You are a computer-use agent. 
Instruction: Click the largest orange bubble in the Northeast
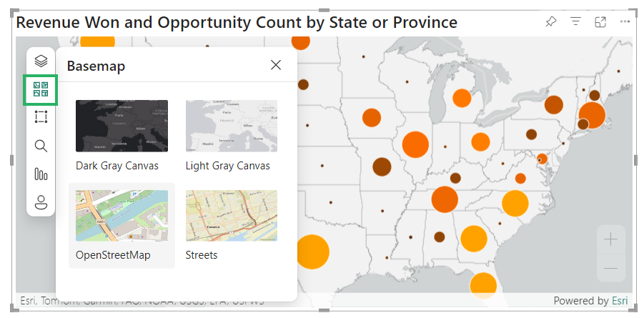click(x=592, y=114)
